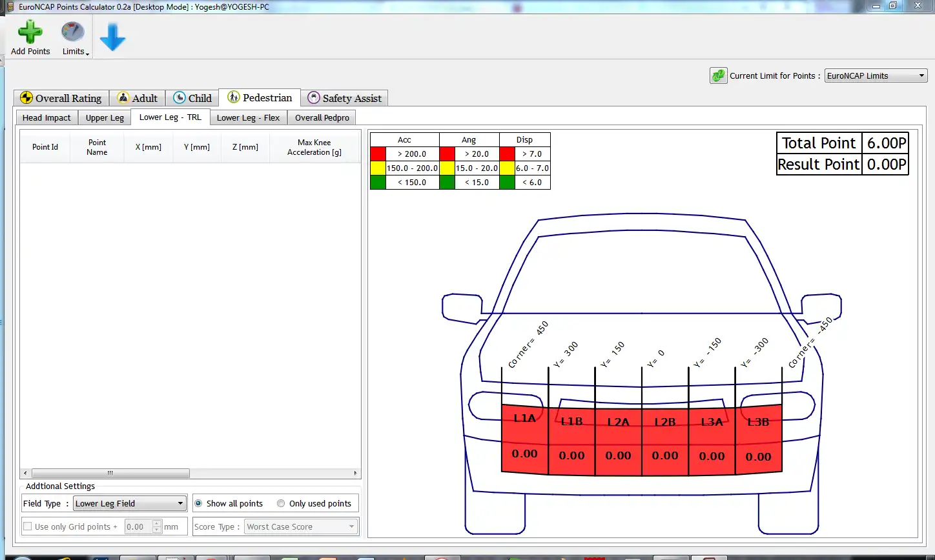935x560 pixels.
Task: Click the Max Knee Acceleration [g] header
Action: 314,147
